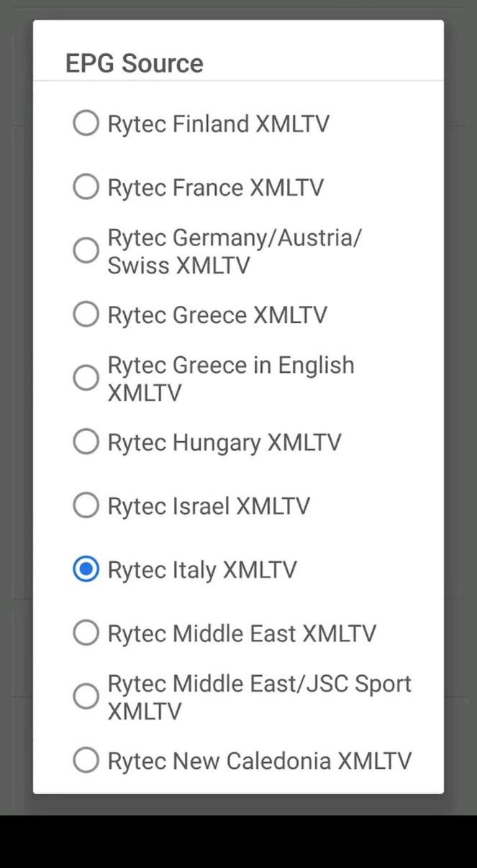Tap the "Rytec Finland XMLTV" label text
Viewport: 477px width, 868px height.
218,124
